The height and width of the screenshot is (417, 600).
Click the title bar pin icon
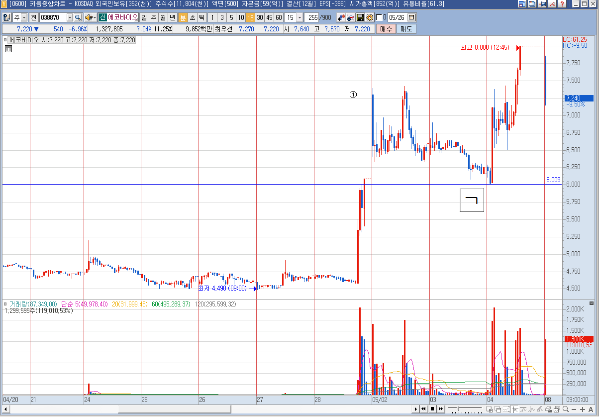pyautogui.click(x=543, y=4)
